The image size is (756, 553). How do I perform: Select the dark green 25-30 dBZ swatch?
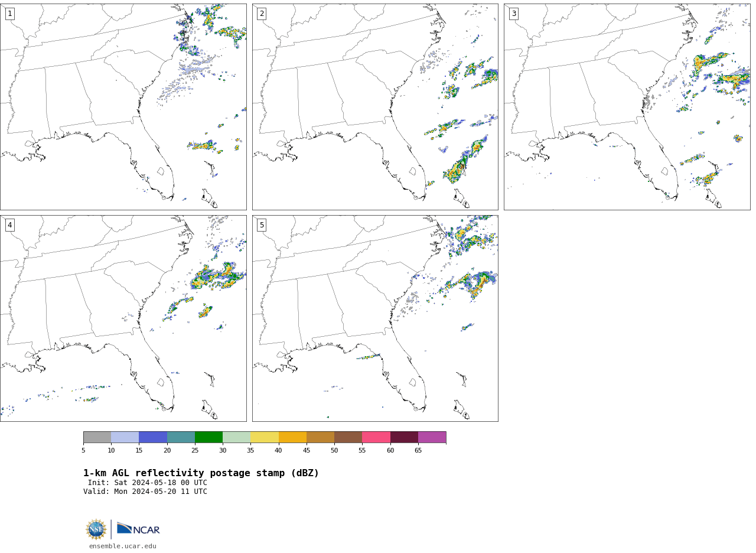tap(208, 437)
